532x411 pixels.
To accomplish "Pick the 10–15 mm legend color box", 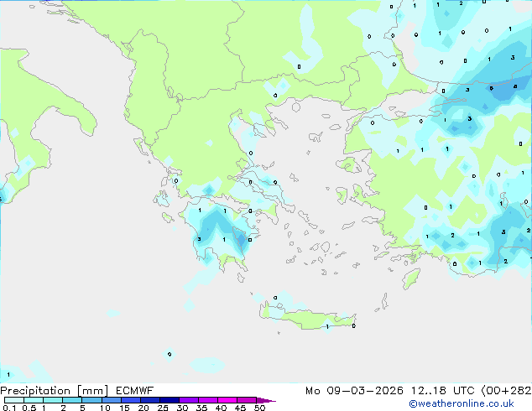I will coord(112,400).
